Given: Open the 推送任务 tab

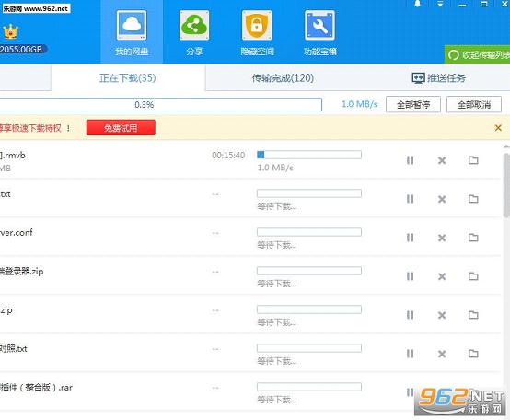Looking at the screenshot, I should (439, 78).
